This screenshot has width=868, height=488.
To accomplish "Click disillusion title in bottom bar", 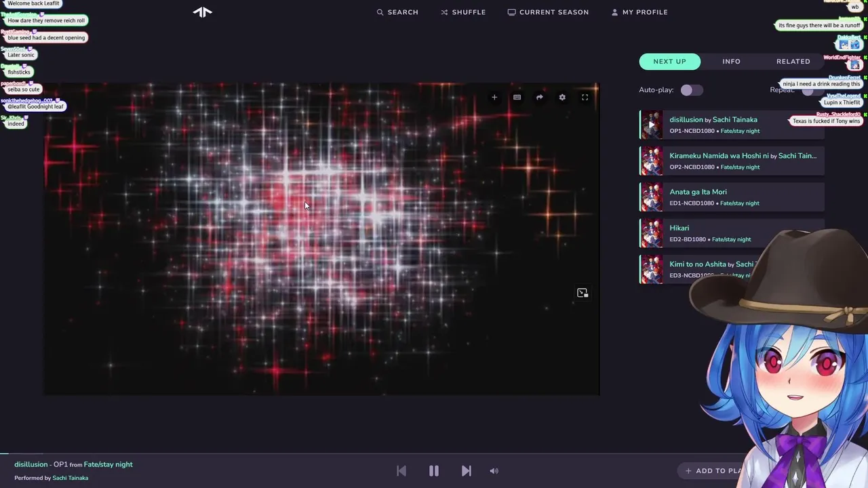I will tap(31, 464).
